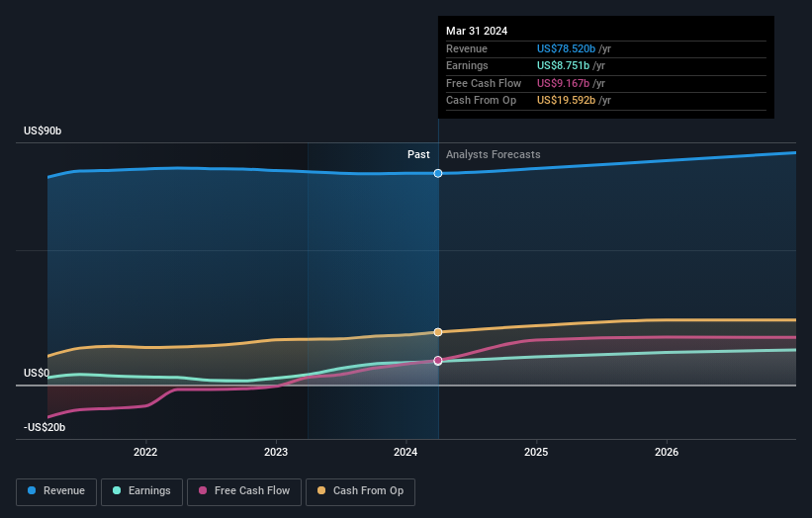Viewport: 812px width, 518px height.
Task: Click the Analysts Forecasts label
Action: click(x=493, y=154)
